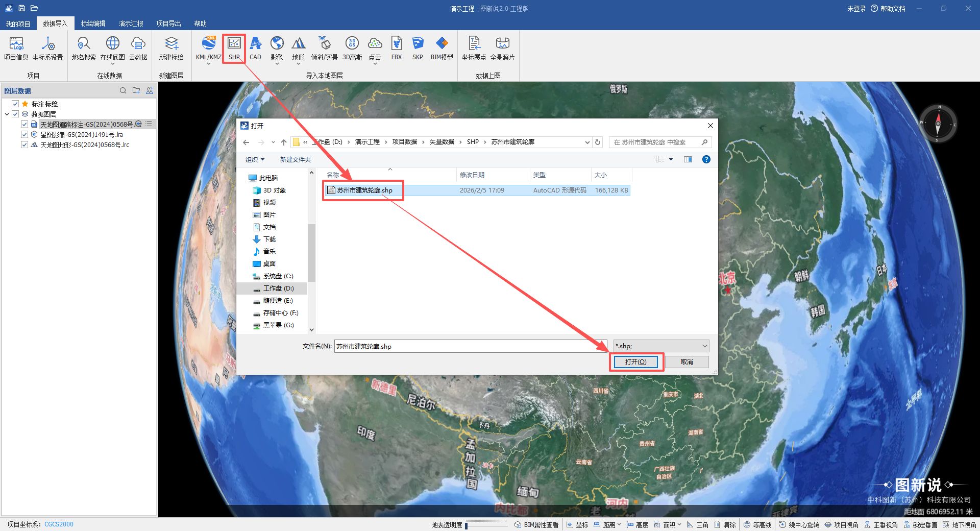Create a 新建文件夹 new folder
Viewport: 980px width, 531px height.
pyautogui.click(x=296, y=159)
